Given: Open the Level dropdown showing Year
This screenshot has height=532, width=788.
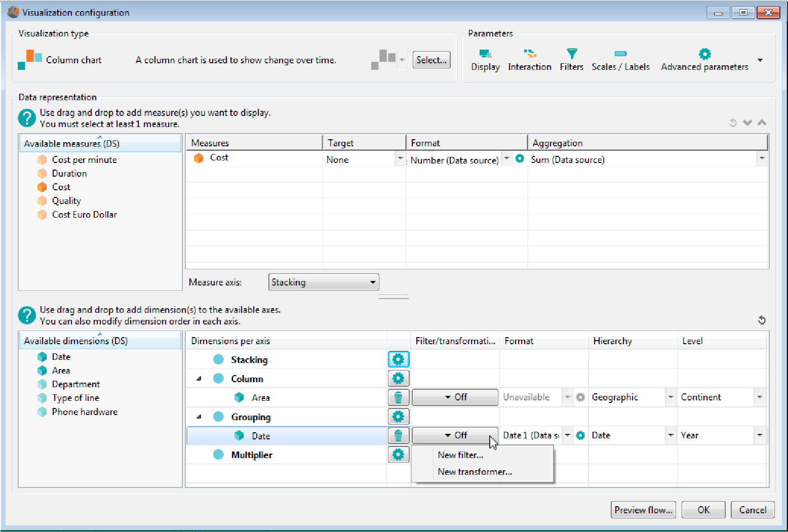Looking at the screenshot, I should point(760,435).
